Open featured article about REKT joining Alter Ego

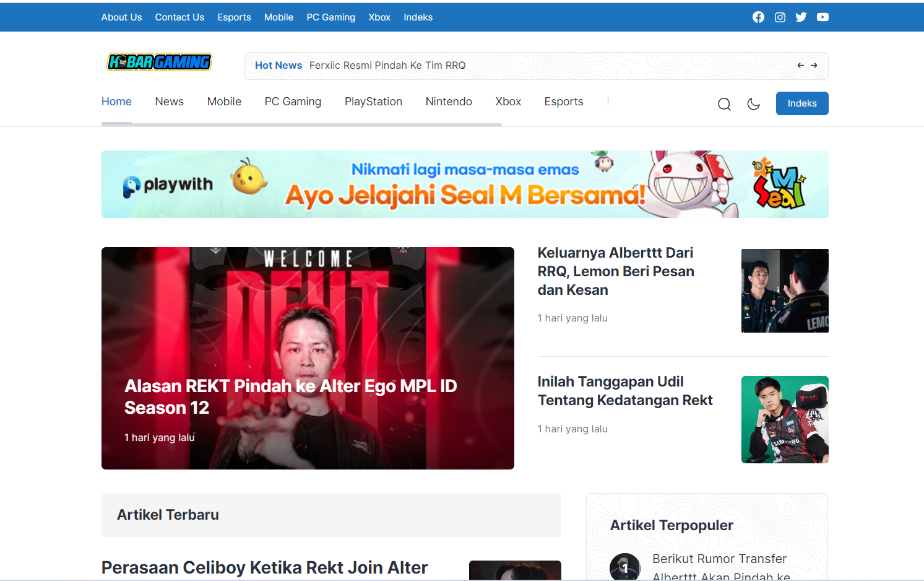tap(308, 358)
